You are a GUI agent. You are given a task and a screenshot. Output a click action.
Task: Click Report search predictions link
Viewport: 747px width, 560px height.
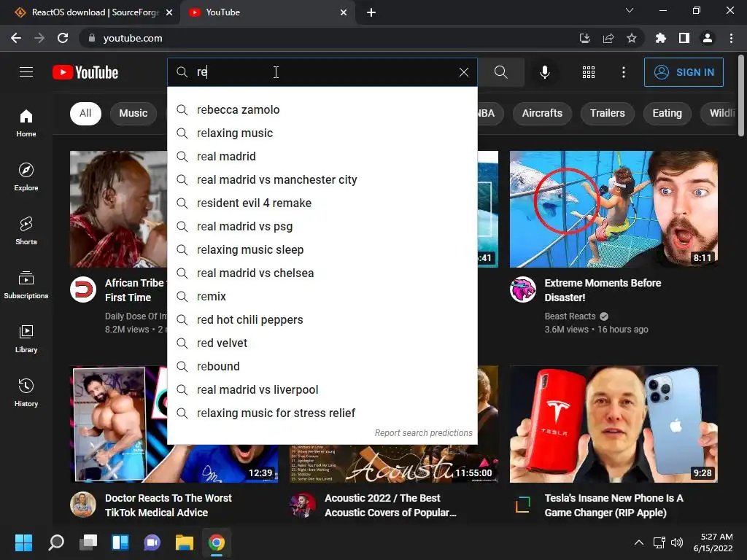point(423,433)
